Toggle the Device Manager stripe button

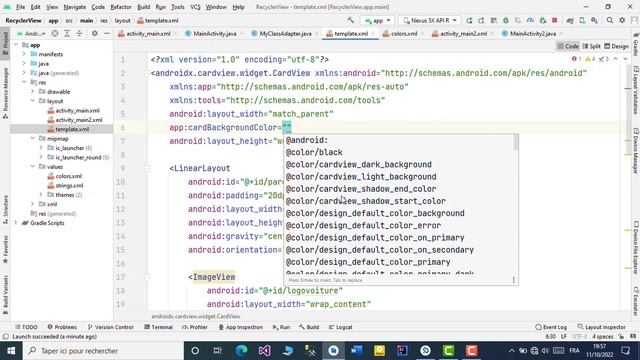click(636, 150)
